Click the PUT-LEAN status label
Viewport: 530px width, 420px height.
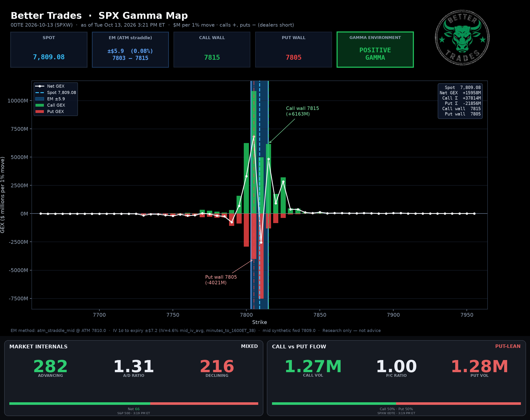pos(508,346)
